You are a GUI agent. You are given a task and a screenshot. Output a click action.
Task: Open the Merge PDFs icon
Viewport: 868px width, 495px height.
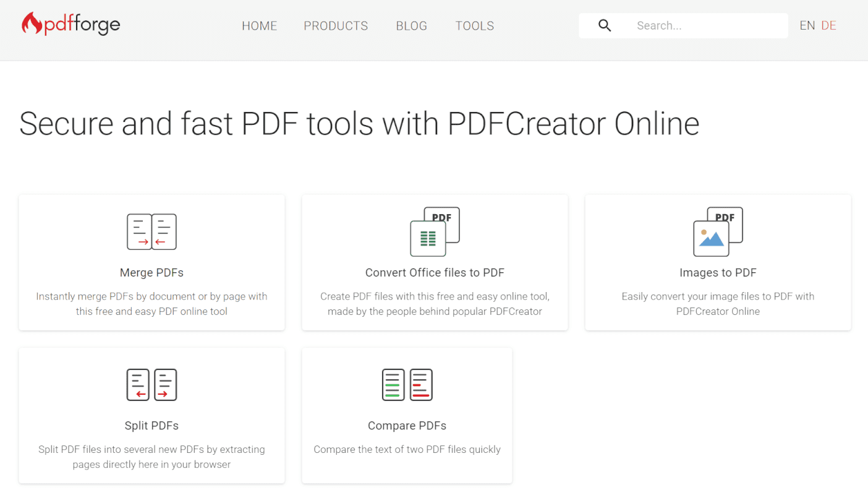point(152,232)
